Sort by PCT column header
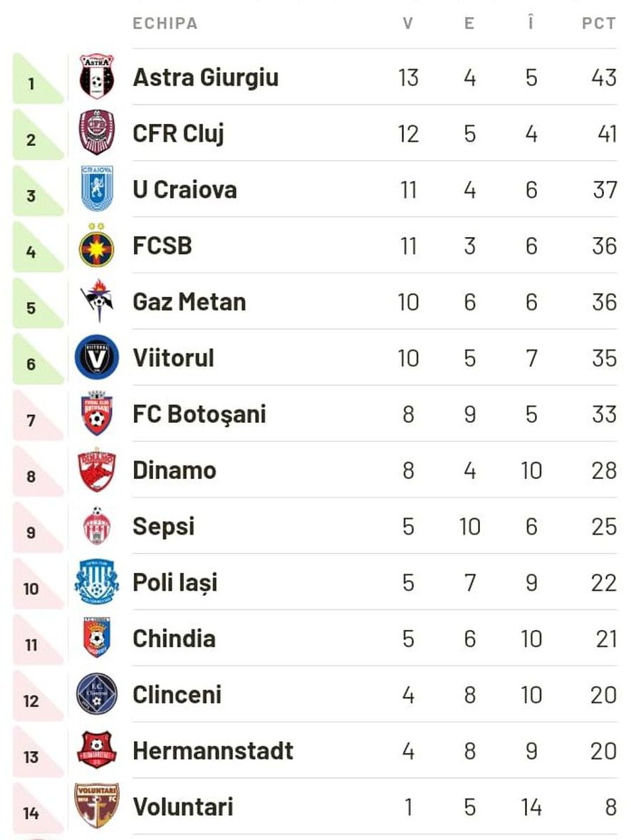 point(599,23)
